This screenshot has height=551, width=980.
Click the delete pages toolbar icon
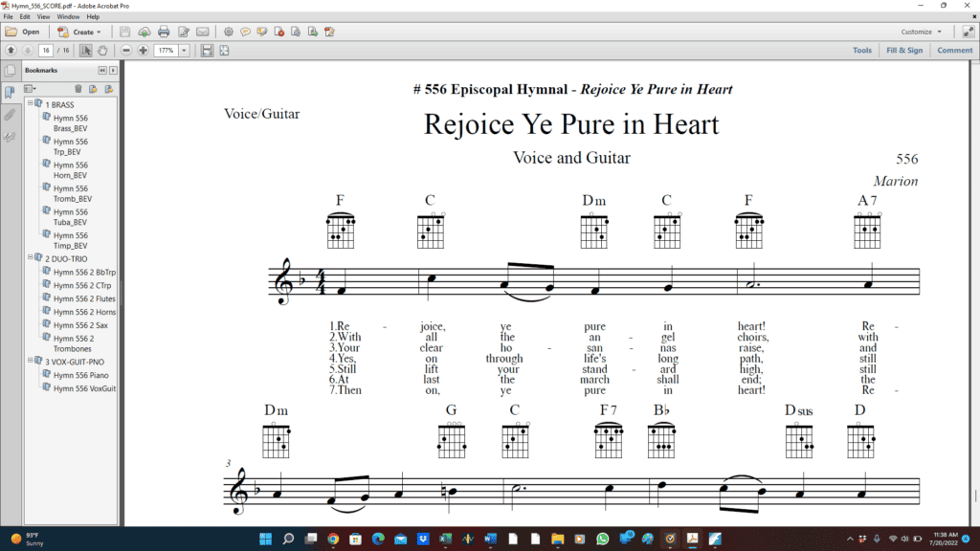coord(278,32)
